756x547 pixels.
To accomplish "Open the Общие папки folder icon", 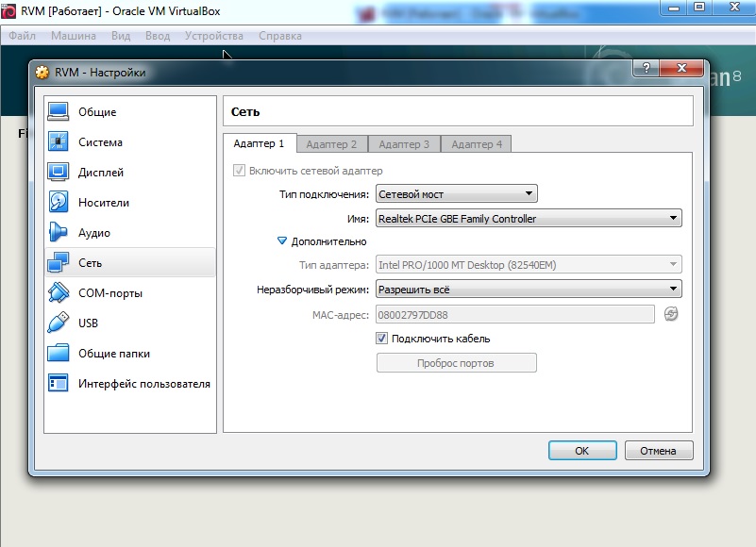I will coord(59,354).
